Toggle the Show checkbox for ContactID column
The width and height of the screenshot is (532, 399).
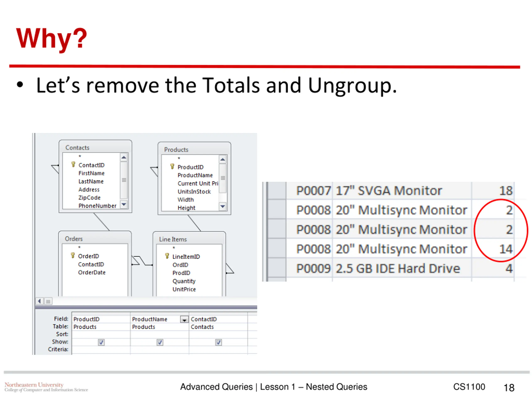point(218,342)
